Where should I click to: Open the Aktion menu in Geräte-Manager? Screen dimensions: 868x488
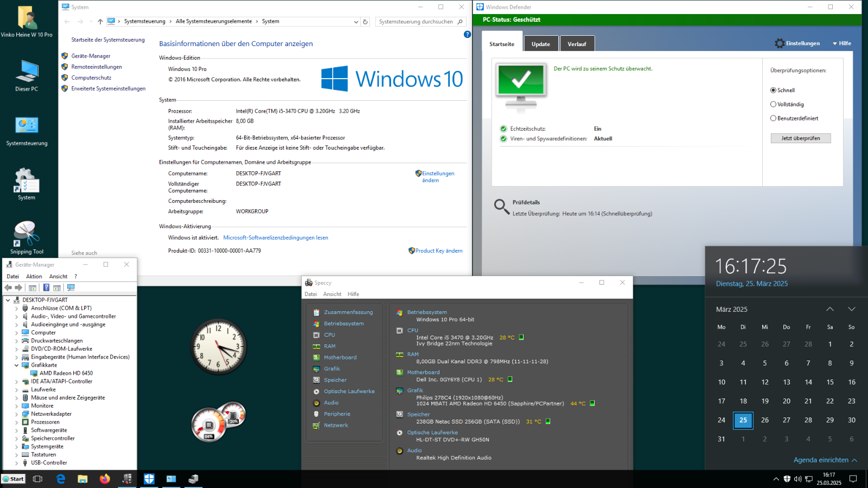click(34, 277)
